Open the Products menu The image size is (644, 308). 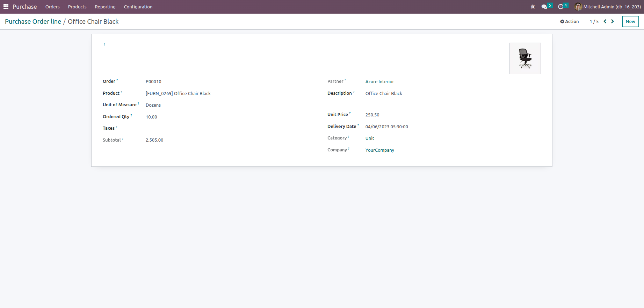tap(77, 7)
